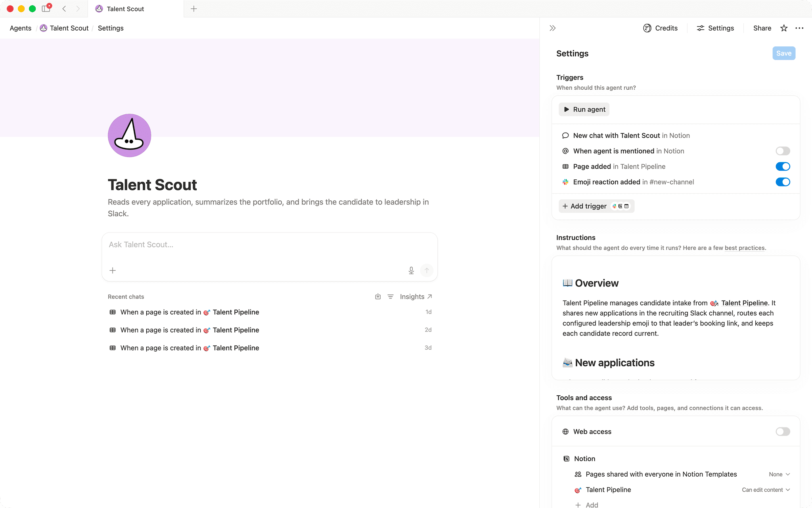Click the Talent Scout page title
812x508 pixels.
152,185
